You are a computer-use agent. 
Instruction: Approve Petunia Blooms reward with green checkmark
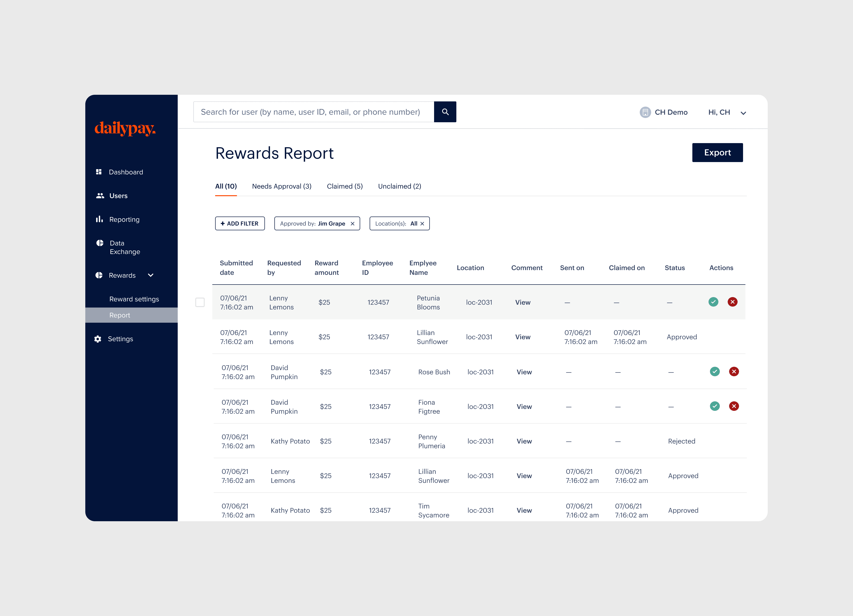pyautogui.click(x=713, y=302)
